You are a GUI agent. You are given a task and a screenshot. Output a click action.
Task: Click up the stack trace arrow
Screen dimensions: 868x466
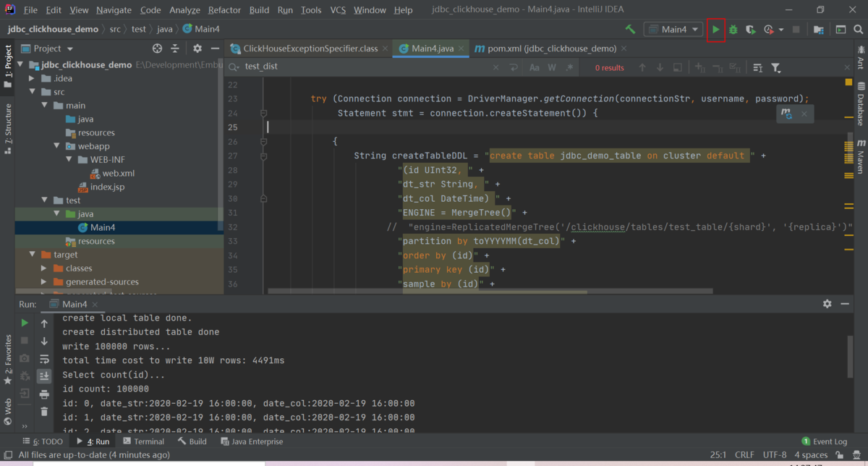click(44, 323)
